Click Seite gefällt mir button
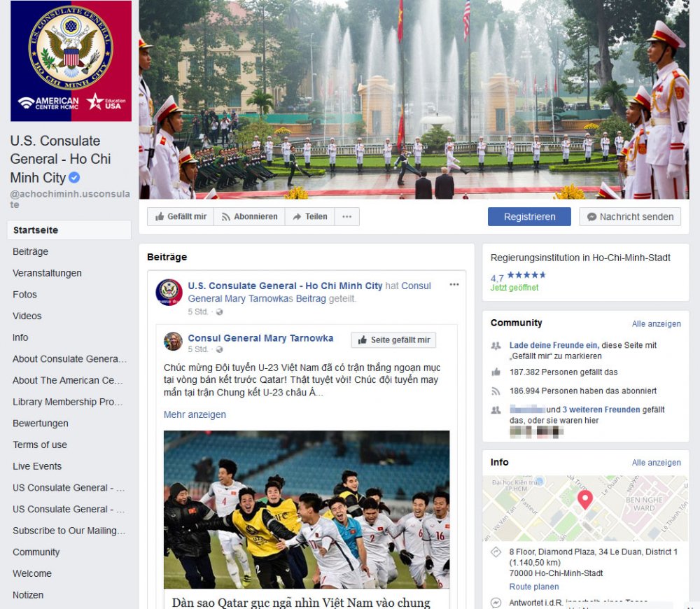Screen dimensions: 700x609 point(393,339)
